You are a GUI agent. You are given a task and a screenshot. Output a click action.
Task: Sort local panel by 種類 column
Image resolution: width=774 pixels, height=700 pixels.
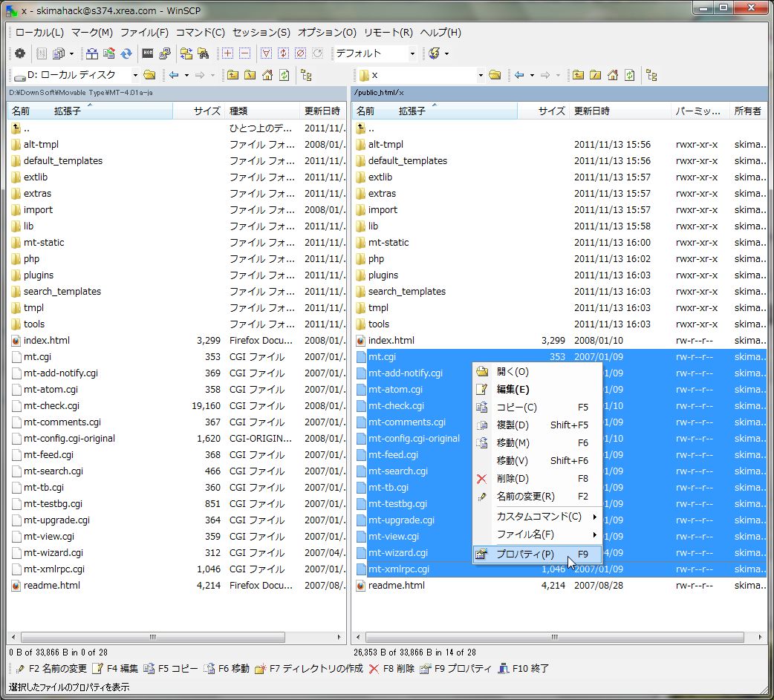point(261,111)
